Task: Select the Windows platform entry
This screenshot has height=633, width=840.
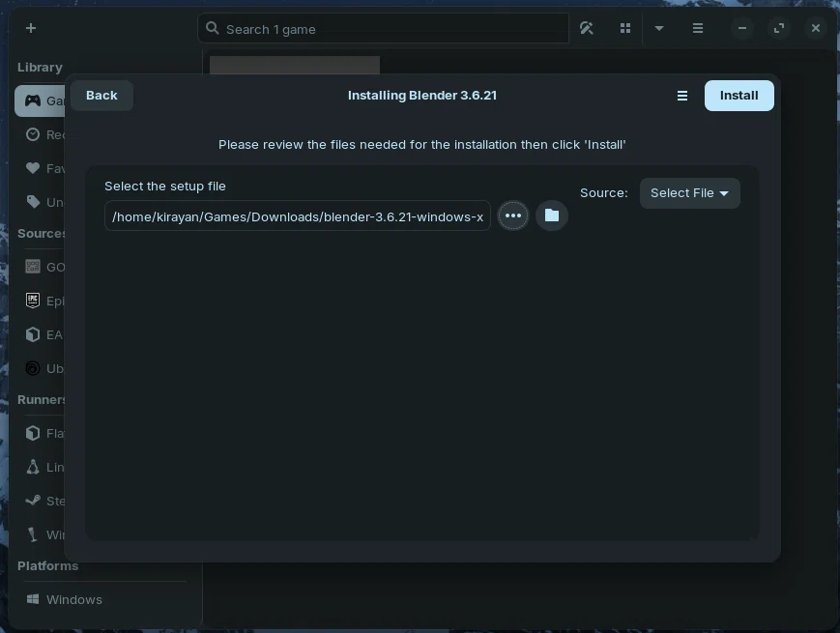Action: [65, 599]
